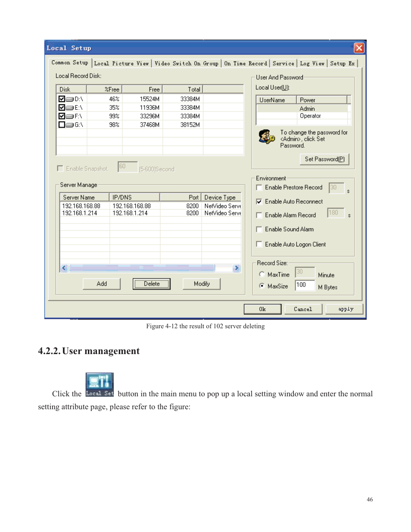
Task: Uncheck the D:\ disk checkbox
Action: [62, 99]
